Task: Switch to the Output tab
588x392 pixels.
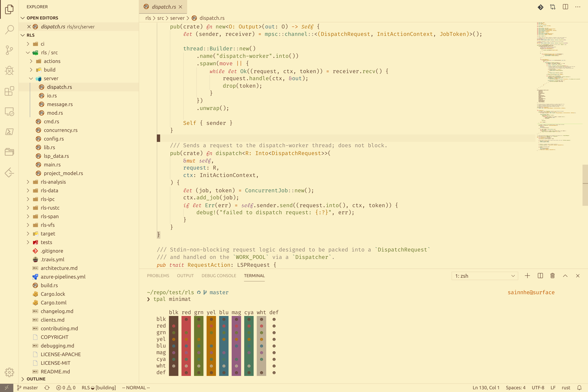Action: [x=185, y=276]
